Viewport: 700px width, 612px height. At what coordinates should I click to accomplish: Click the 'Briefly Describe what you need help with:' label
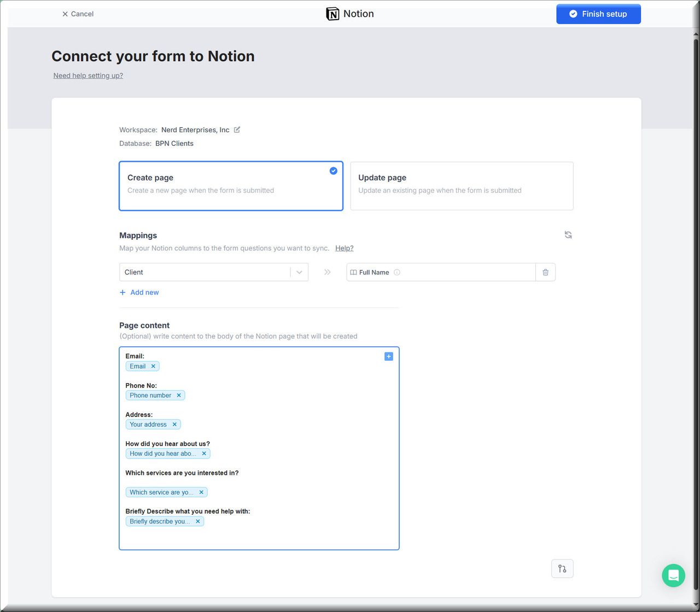[188, 511]
